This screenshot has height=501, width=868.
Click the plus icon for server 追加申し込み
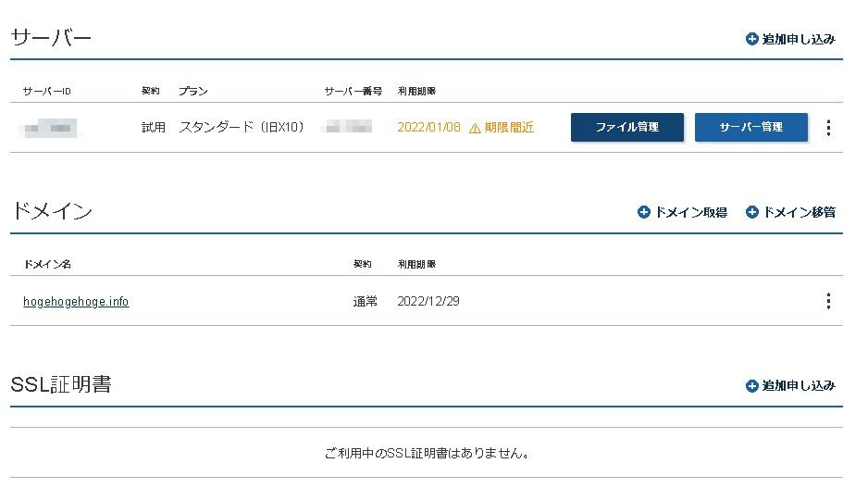pyautogui.click(x=751, y=39)
